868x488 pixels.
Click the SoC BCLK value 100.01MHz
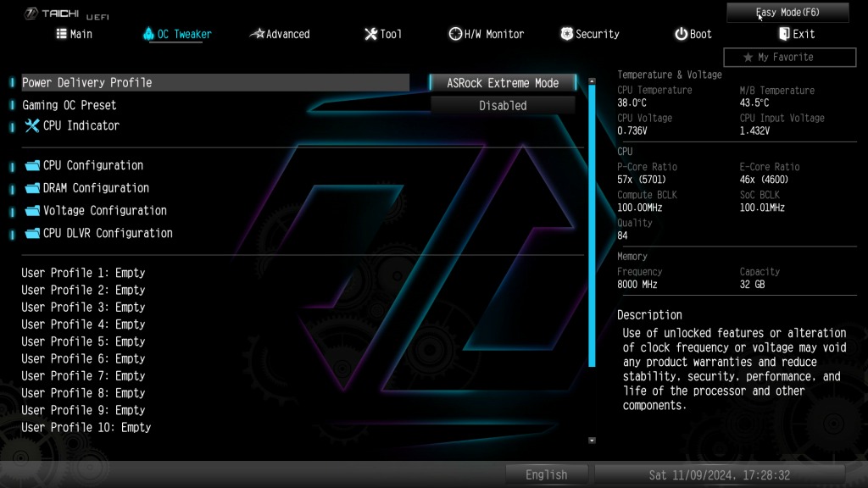(762, 208)
